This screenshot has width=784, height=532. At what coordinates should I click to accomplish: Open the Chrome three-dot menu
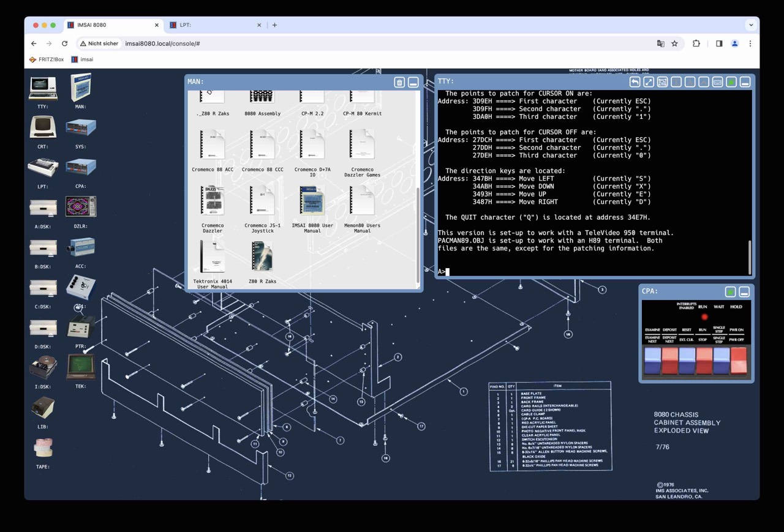click(x=750, y=43)
